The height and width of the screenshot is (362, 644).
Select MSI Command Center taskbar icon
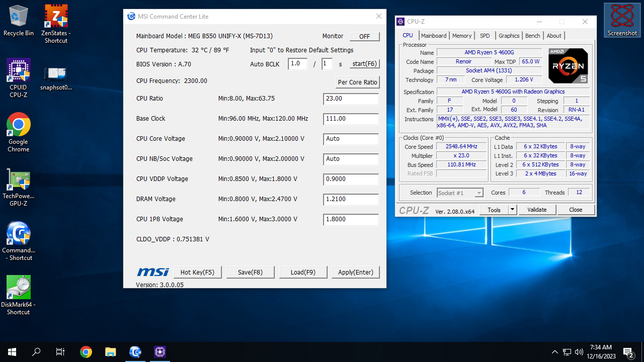pos(135,352)
